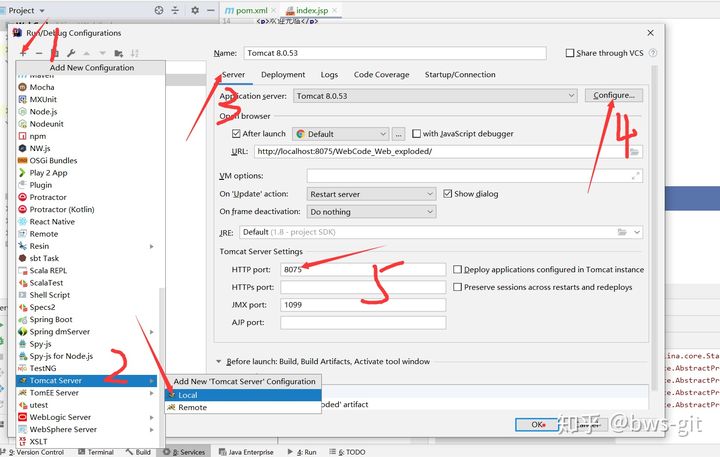
Task: Click the Configure... button
Action: 613,95
